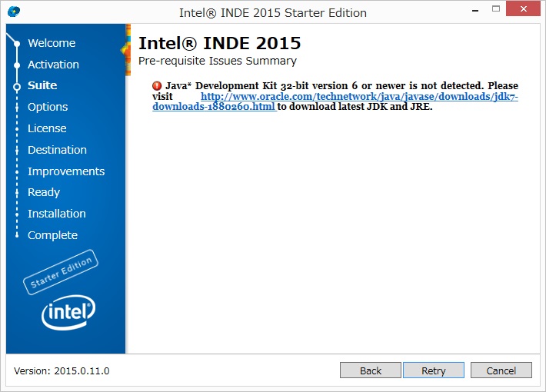The height and width of the screenshot is (392, 546).
Task: Select the Suite step in sidebar
Action: (42, 85)
